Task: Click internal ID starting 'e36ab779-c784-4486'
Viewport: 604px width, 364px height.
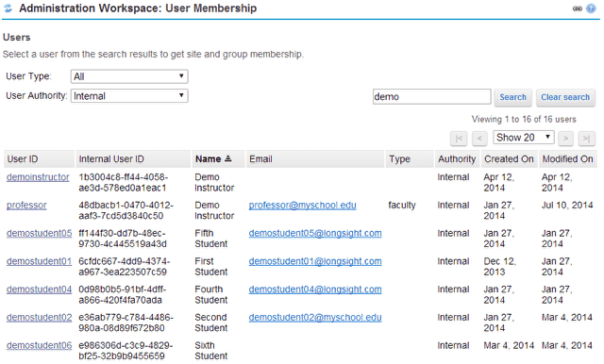Action: click(x=126, y=323)
